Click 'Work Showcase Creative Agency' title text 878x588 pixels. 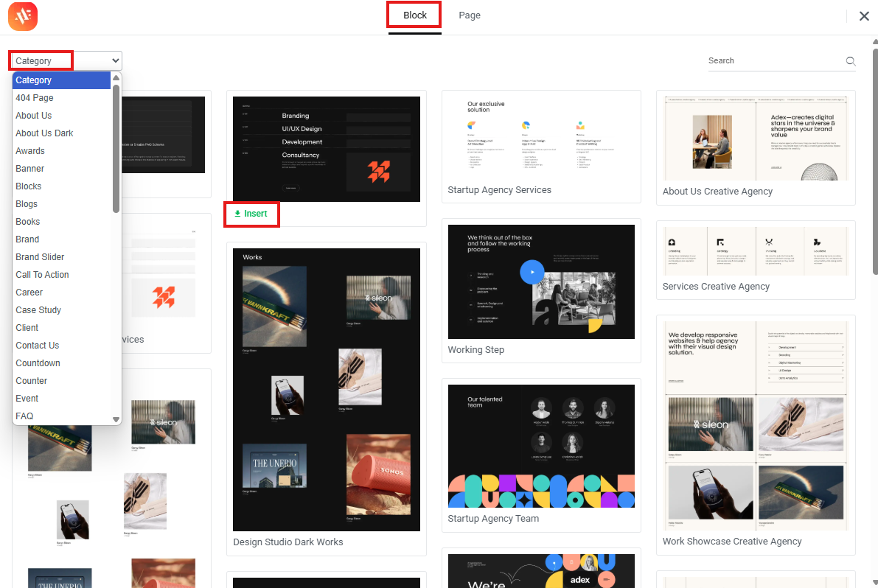tap(732, 542)
